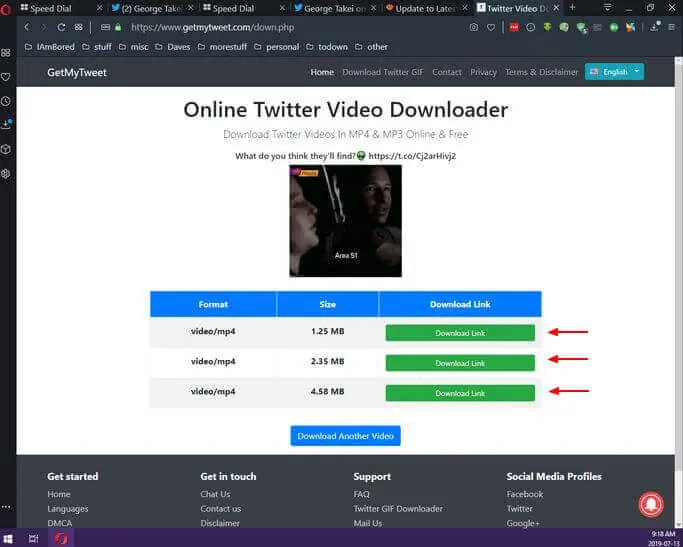Open Twitter GIF Downloader footer link
Viewport: 683px width, 547px height.
tap(398, 509)
